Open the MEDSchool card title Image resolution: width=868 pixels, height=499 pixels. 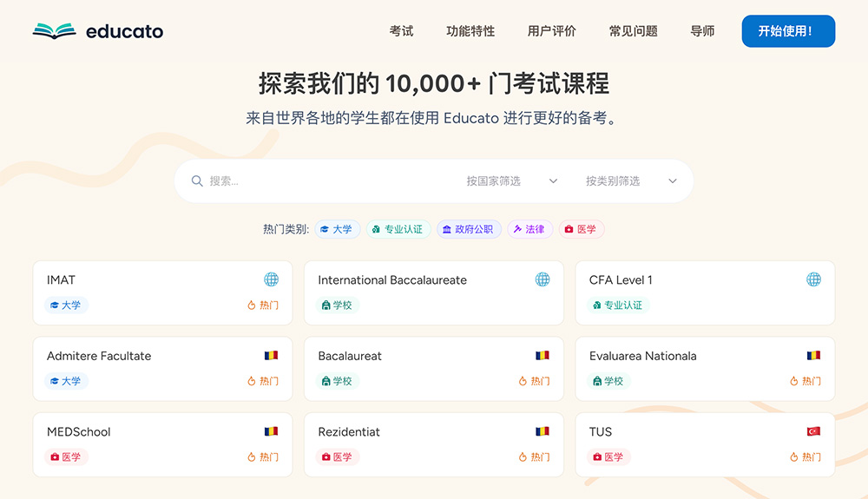(x=79, y=431)
